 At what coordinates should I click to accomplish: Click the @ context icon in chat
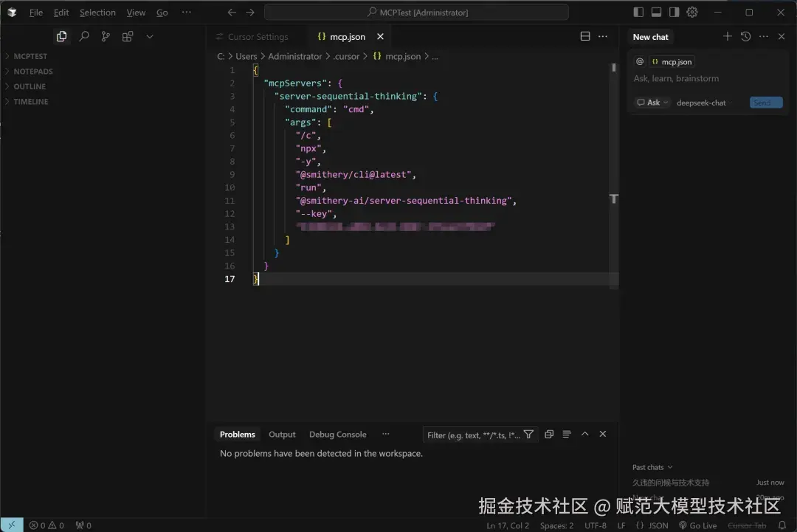pos(639,61)
